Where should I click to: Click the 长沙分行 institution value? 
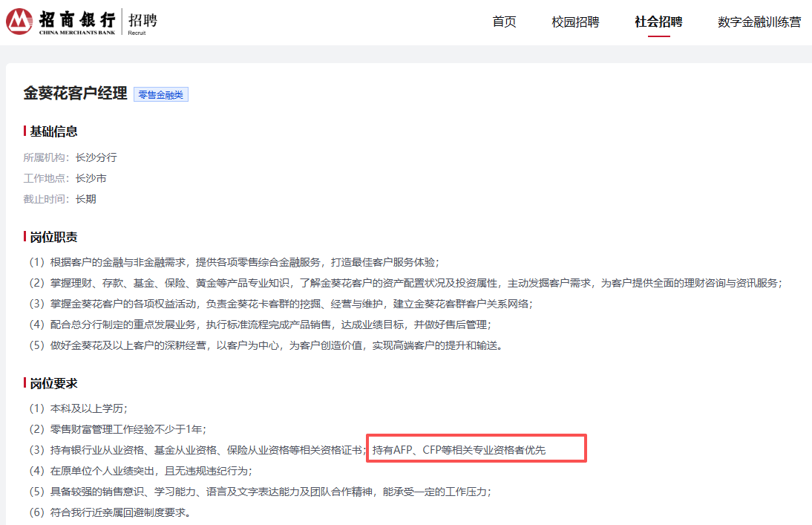coord(96,157)
